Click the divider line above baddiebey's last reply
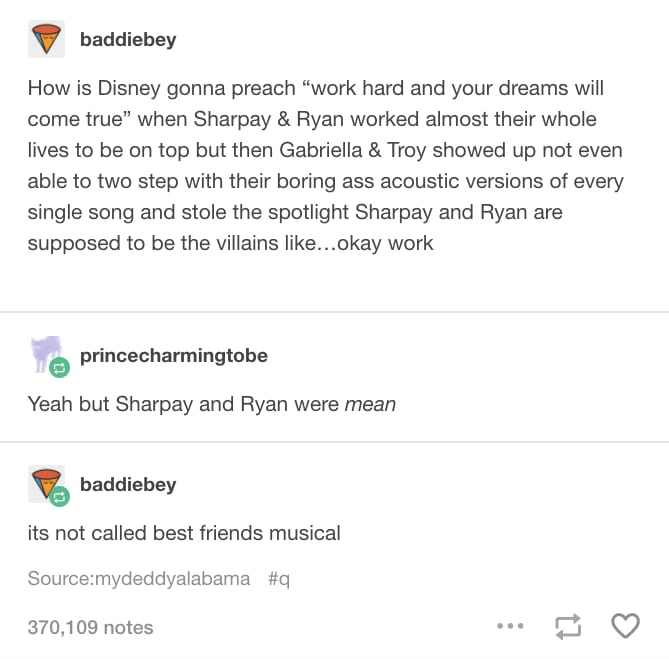669x659 pixels. (334, 442)
